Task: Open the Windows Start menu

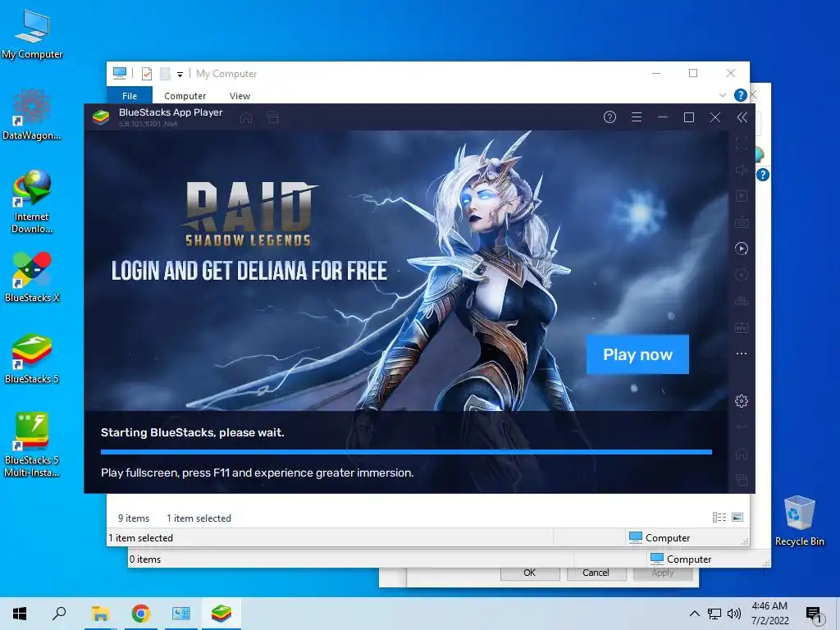Action: (x=20, y=614)
